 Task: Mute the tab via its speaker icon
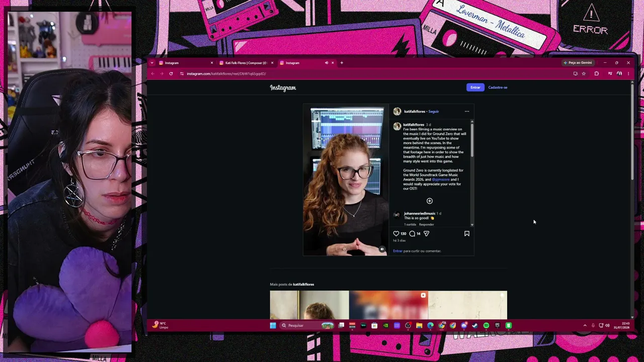coord(326,63)
